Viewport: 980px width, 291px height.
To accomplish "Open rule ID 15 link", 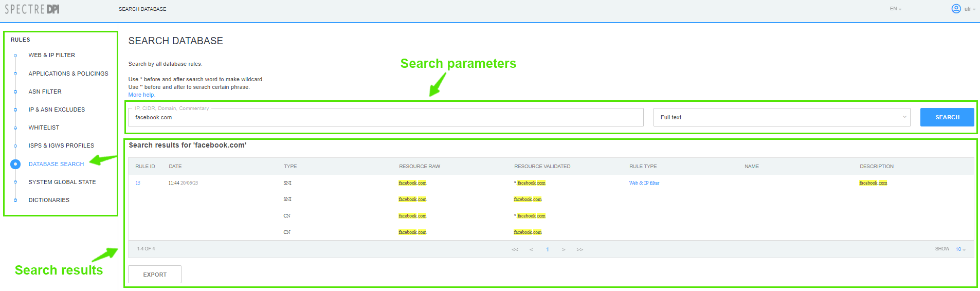I will (138, 183).
